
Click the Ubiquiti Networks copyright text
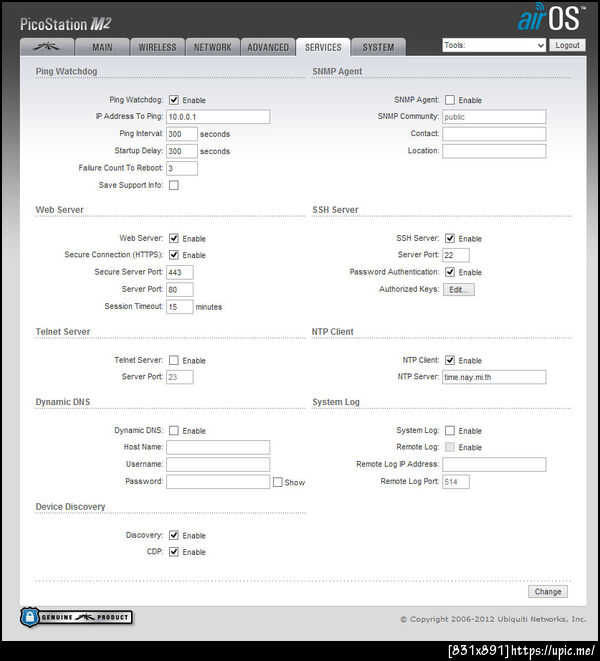(x=493, y=619)
